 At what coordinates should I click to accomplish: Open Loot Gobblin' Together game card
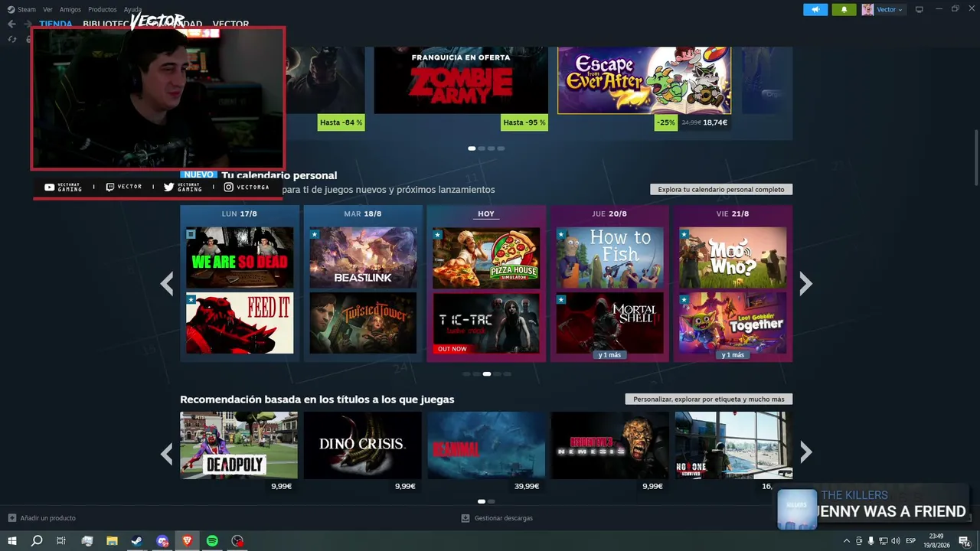[733, 323]
